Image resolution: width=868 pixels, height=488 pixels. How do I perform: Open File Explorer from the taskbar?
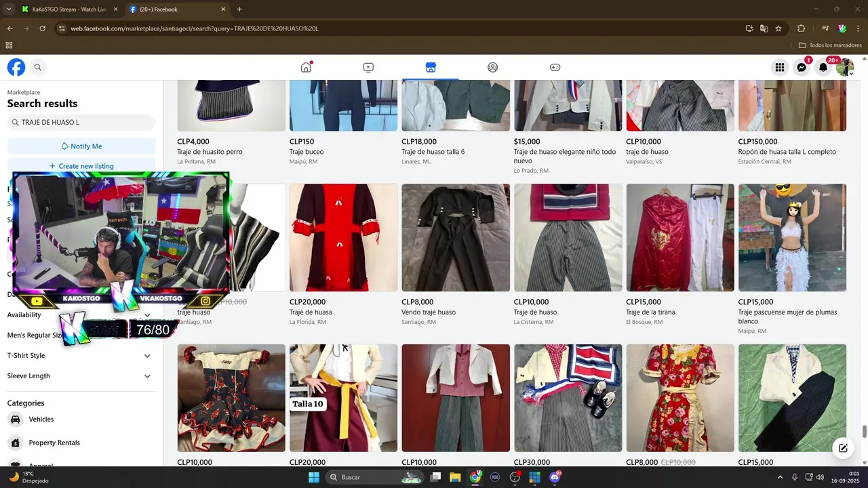pyautogui.click(x=455, y=477)
